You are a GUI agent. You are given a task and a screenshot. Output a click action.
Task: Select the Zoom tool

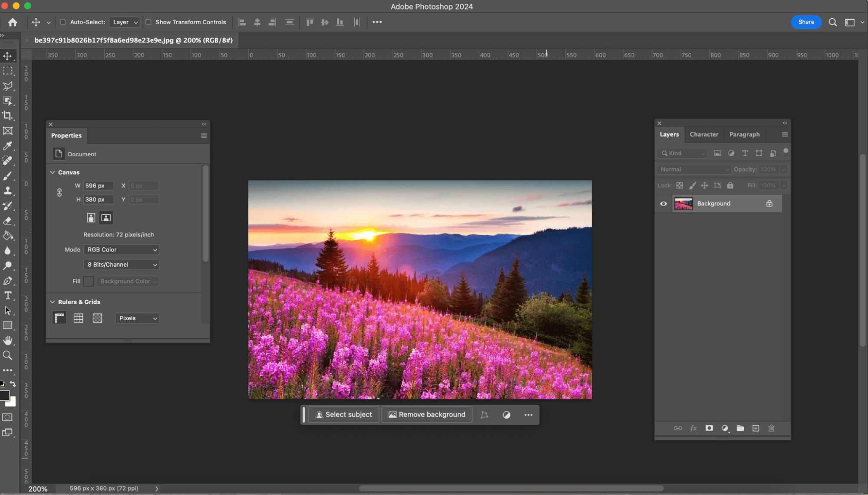tap(7, 356)
